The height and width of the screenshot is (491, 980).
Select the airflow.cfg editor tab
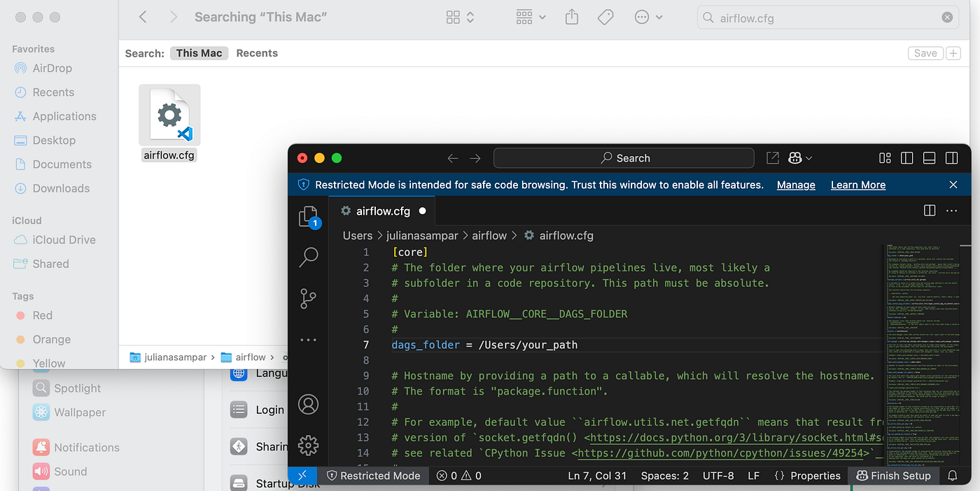(383, 211)
